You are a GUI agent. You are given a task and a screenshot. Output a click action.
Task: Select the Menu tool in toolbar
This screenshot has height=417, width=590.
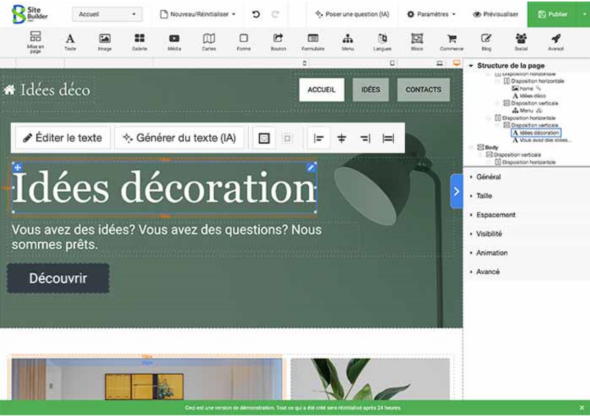pyautogui.click(x=348, y=42)
